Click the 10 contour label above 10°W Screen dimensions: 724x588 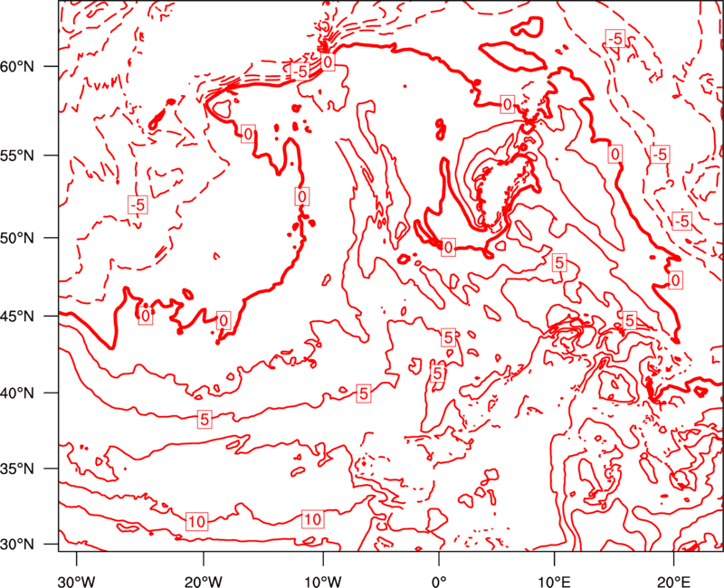312,519
